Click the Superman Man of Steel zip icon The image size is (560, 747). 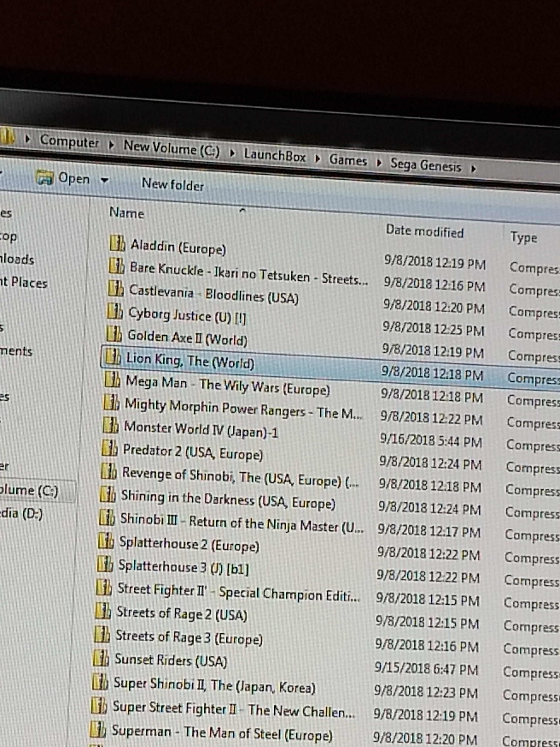pyautogui.click(x=98, y=729)
